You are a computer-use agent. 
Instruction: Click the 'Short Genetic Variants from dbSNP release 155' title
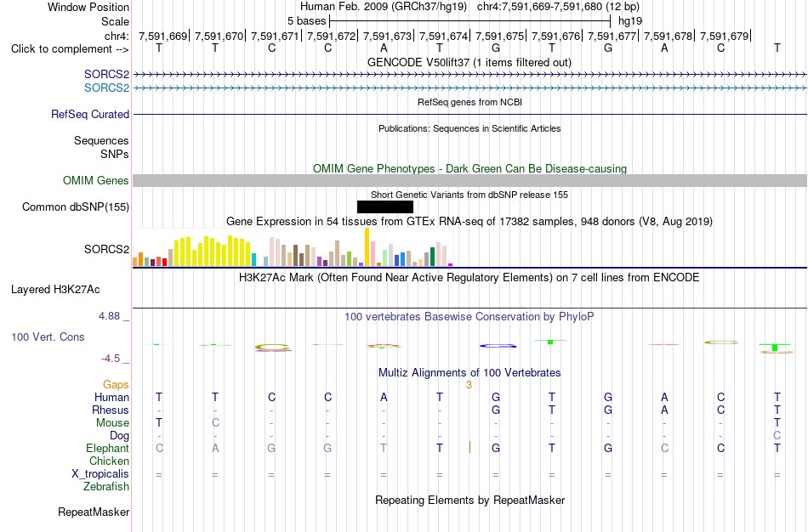point(469,195)
